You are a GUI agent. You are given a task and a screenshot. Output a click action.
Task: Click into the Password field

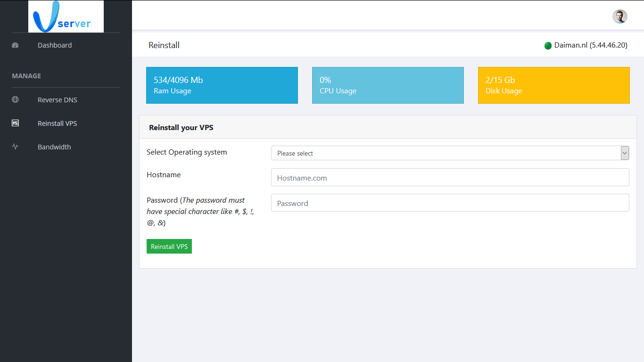point(450,203)
